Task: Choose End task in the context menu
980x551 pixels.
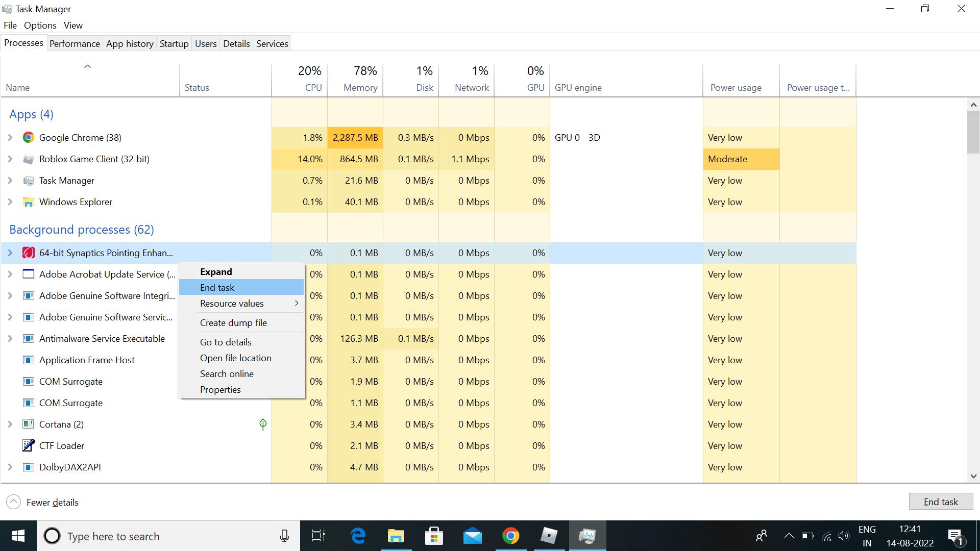Action: click(x=241, y=288)
